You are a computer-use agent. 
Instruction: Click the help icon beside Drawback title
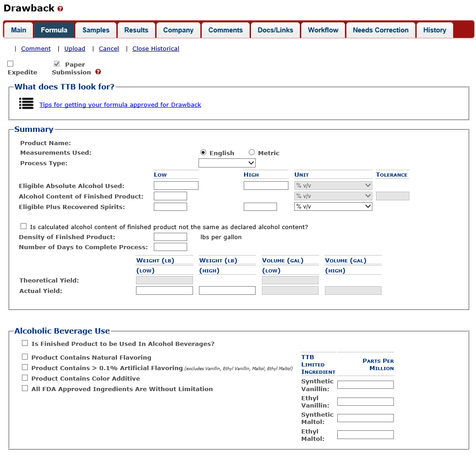click(61, 9)
